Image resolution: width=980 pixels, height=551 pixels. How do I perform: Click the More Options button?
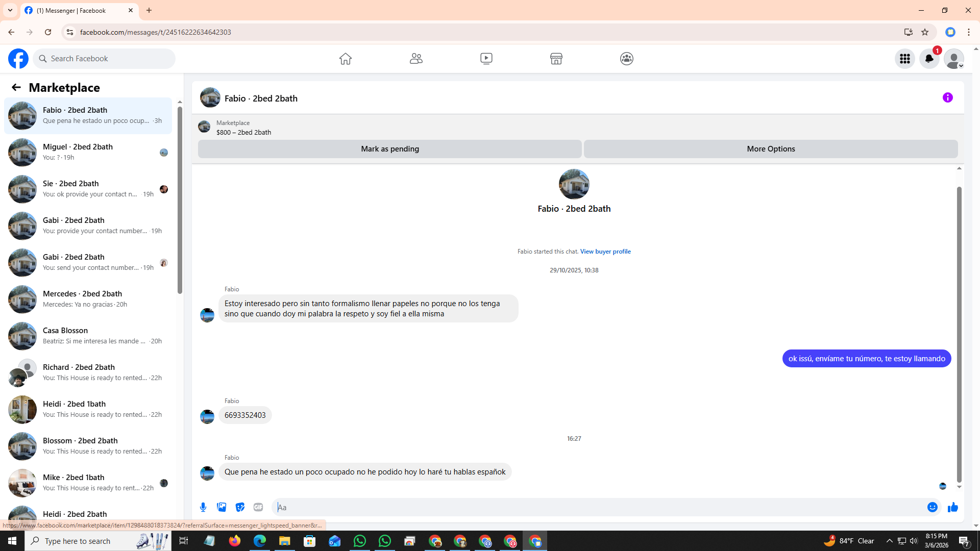click(770, 149)
